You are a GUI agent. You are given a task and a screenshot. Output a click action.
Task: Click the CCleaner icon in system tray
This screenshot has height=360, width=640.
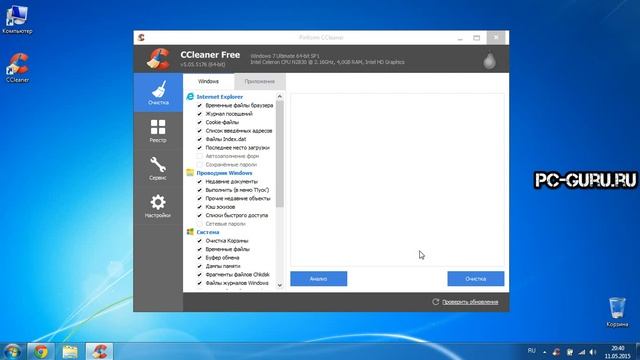(556, 351)
